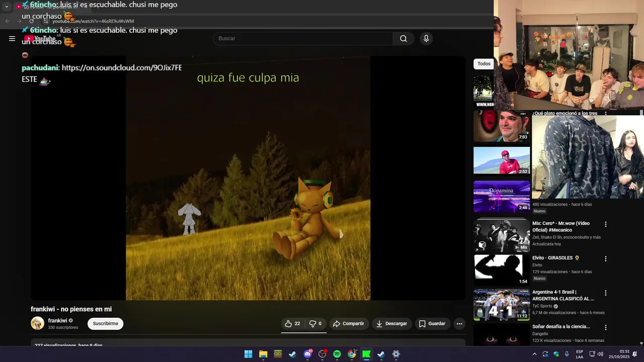Click the pachudani soundcloud chat link
This screenshot has width=644, height=362.
pyautogui.click(x=121, y=67)
